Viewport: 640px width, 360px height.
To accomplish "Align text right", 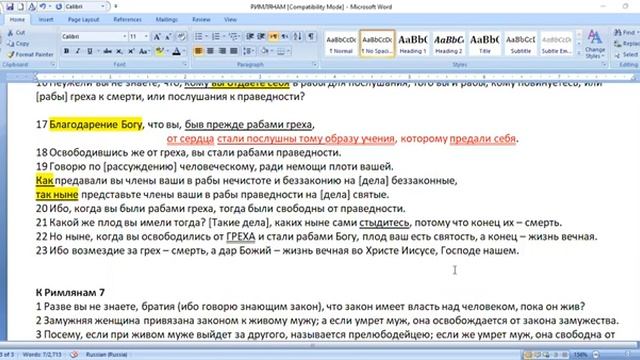I will [x=222, y=51].
